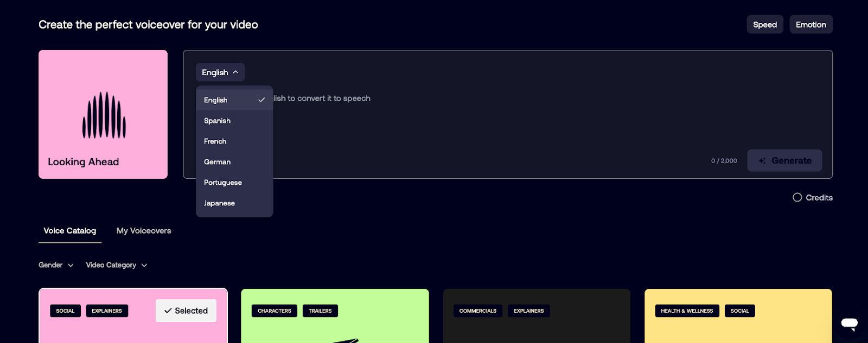This screenshot has width=868, height=343.
Task: Expand the Gender filter dropdown
Action: click(x=56, y=265)
